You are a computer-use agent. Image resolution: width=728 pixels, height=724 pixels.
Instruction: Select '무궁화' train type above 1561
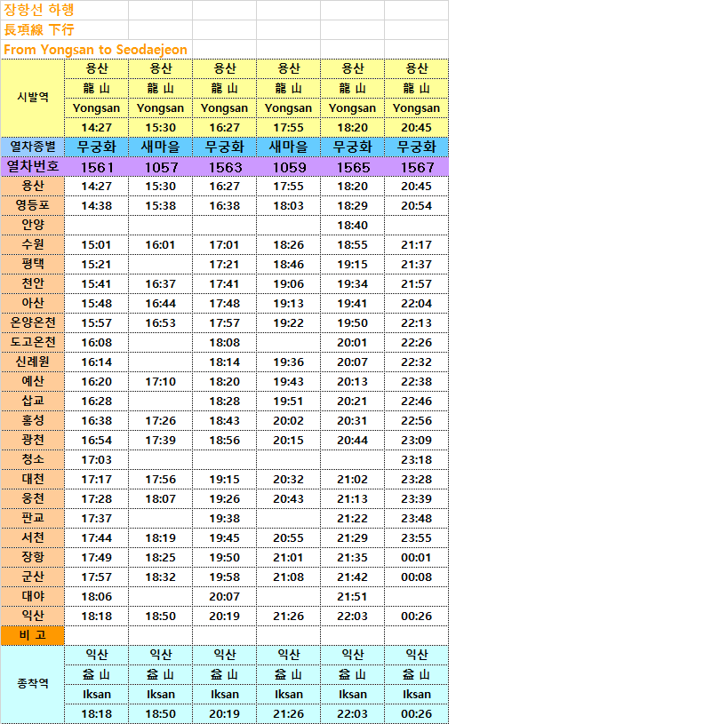click(97, 147)
